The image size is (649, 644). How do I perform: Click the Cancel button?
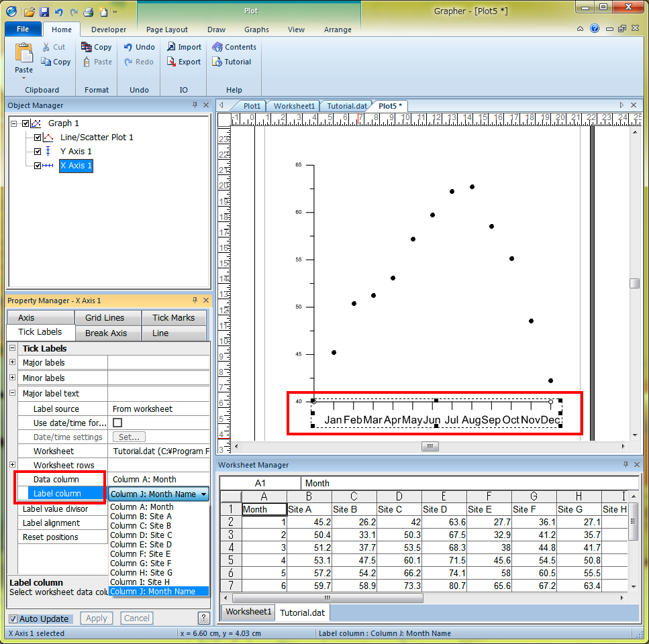pos(137,618)
